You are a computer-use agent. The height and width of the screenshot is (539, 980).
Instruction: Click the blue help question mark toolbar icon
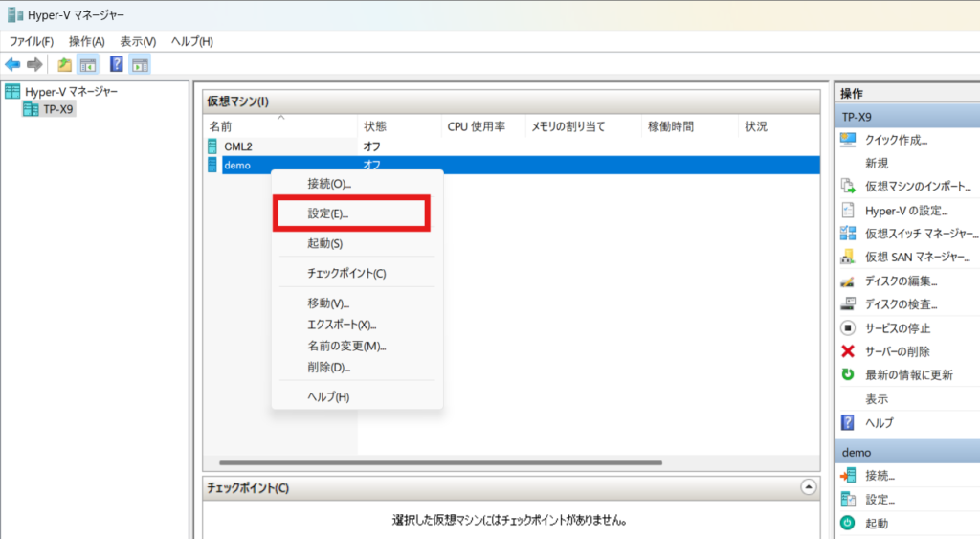point(116,64)
